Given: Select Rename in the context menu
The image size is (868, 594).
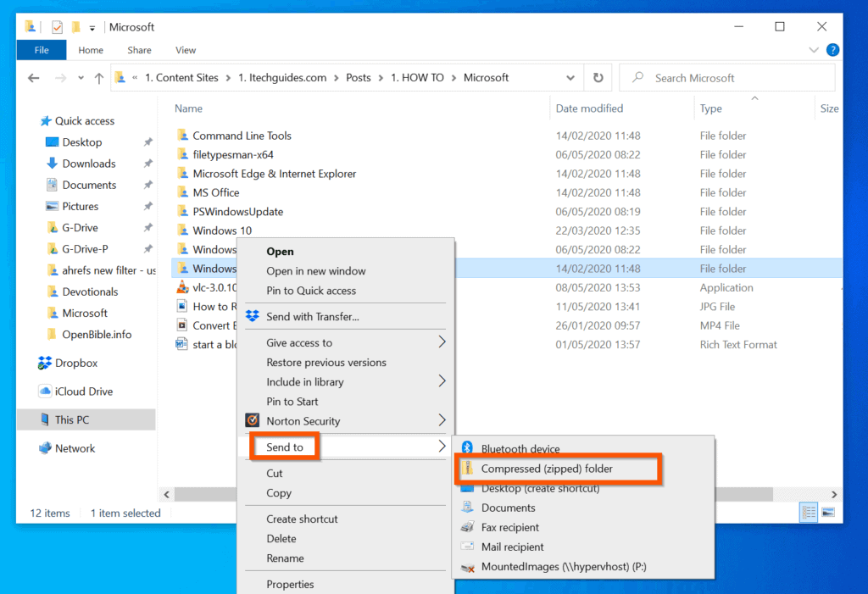Looking at the screenshot, I should point(285,558).
